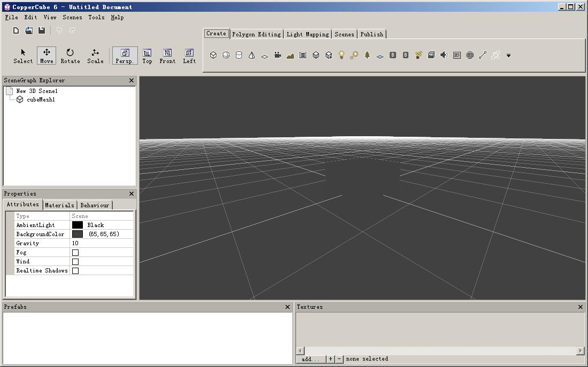Pick the BackgroundColor gray swatch
This screenshot has width=588, height=367.
coord(78,234)
